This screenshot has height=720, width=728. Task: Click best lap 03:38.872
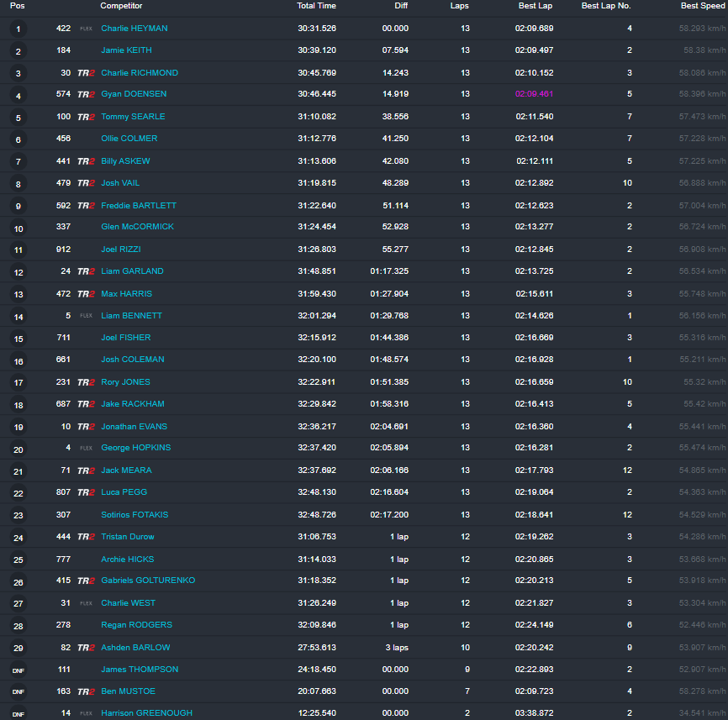534,712
